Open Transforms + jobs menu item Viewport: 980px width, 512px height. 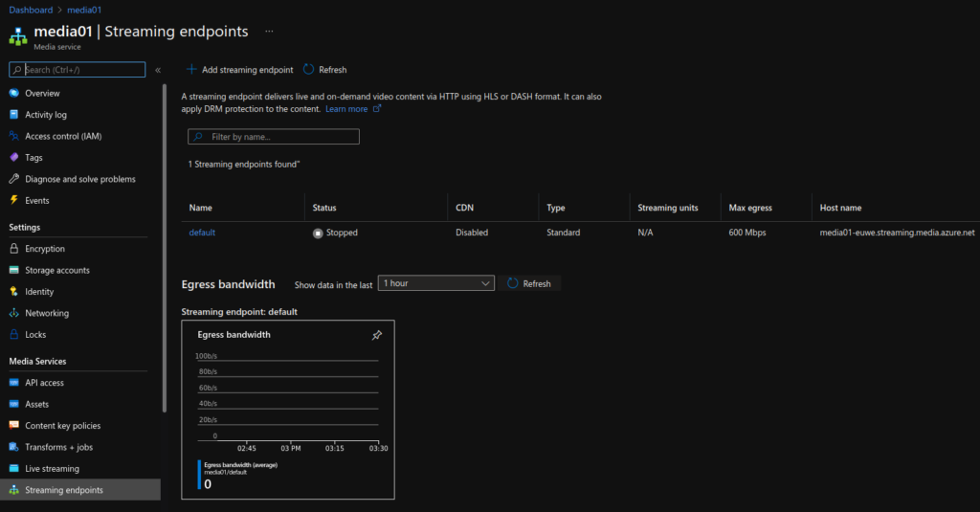58,447
